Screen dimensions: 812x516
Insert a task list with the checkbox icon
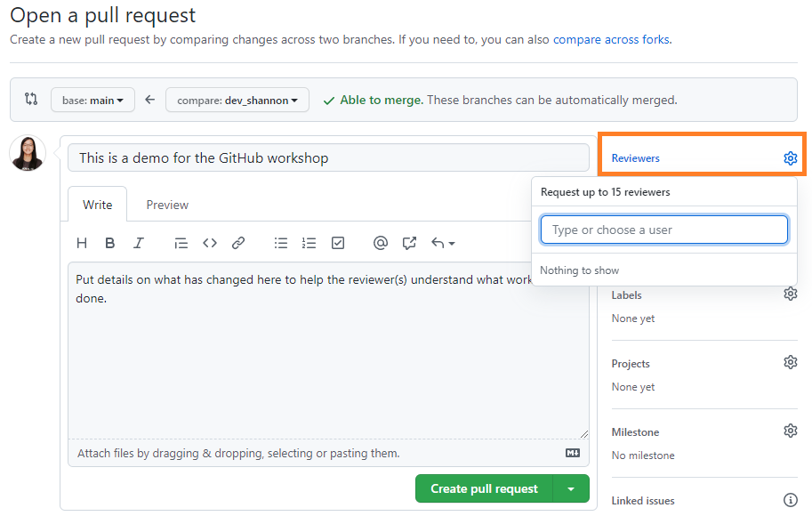(x=338, y=243)
